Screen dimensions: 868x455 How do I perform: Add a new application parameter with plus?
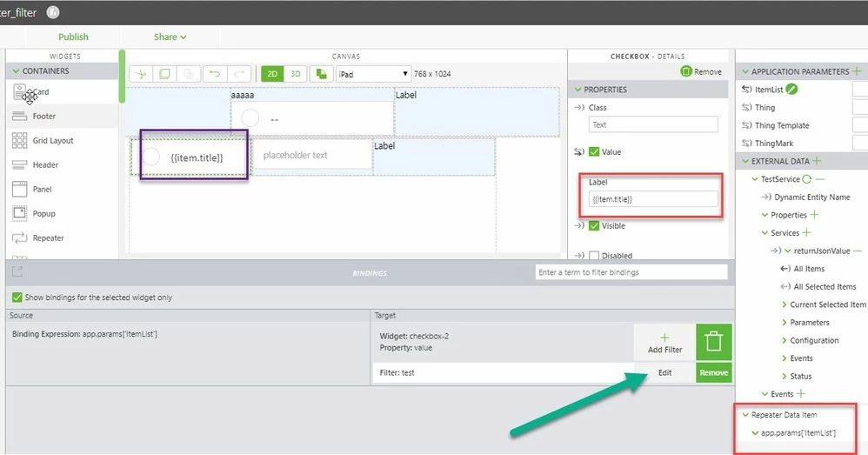tap(857, 71)
